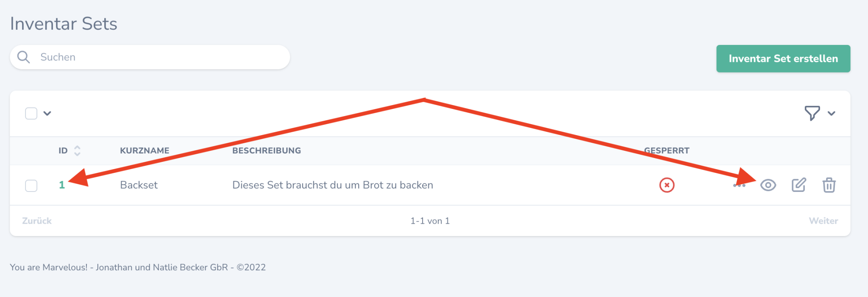Expand the chevron next to the filter icon
868x297 pixels.
[x=832, y=114]
